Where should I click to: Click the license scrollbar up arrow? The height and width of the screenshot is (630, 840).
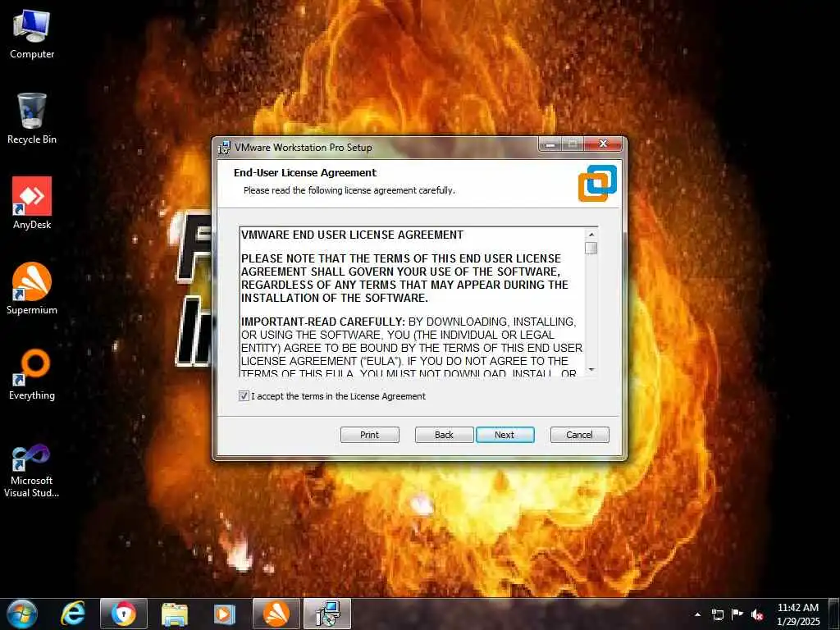591,234
